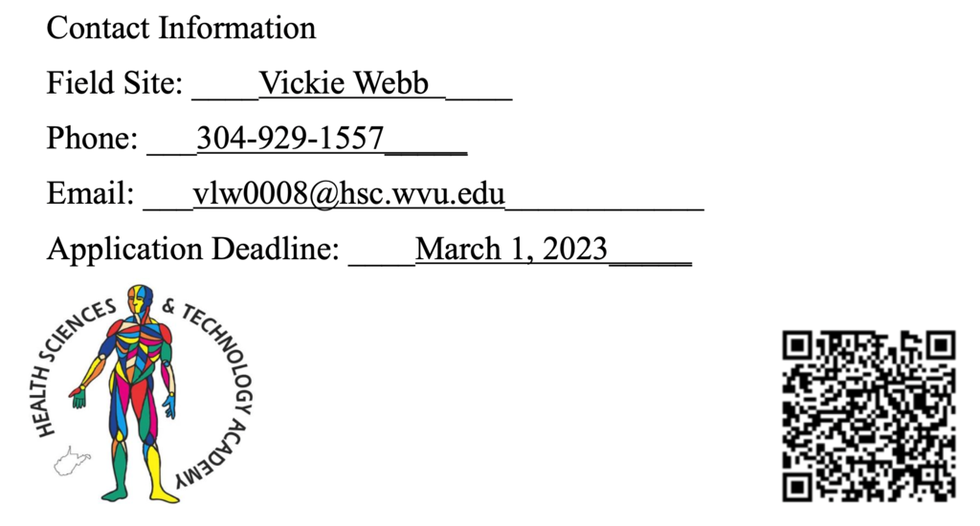Click the QR code image
The image size is (980, 526).
click(x=869, y=416)
